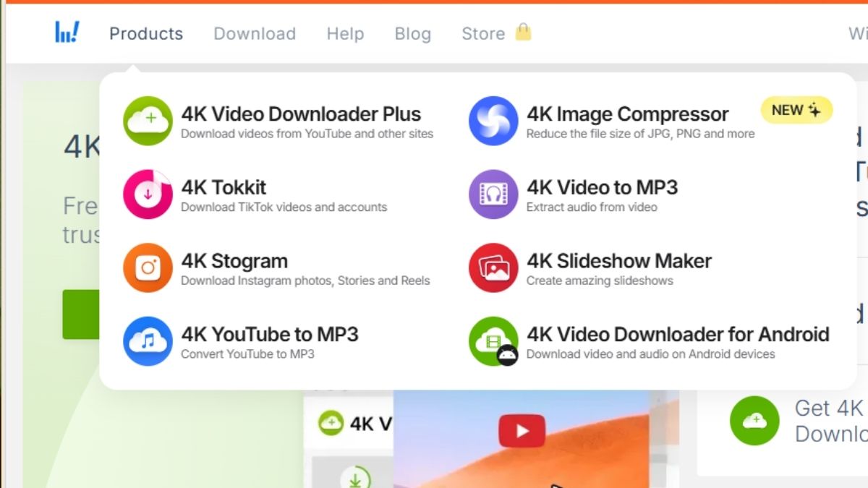Open the 4K Tokkit title link
868x488 pixels.
coord(224,187)
